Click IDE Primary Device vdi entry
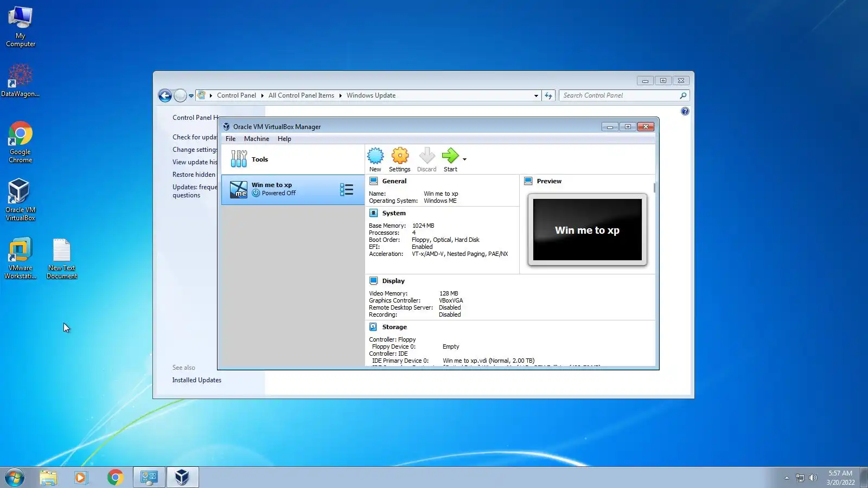Viewport: 868px width, 488px height. click(x=488, y=361)
